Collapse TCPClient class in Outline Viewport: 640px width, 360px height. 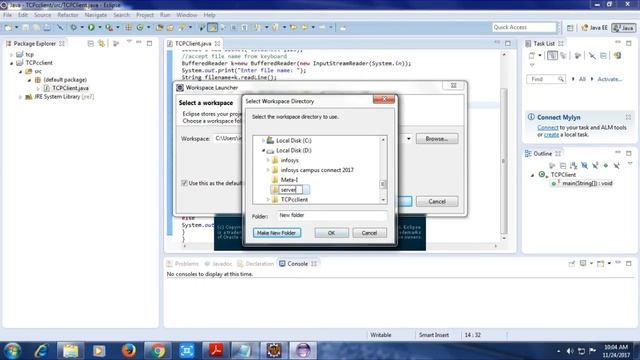(x=532, y=175)
